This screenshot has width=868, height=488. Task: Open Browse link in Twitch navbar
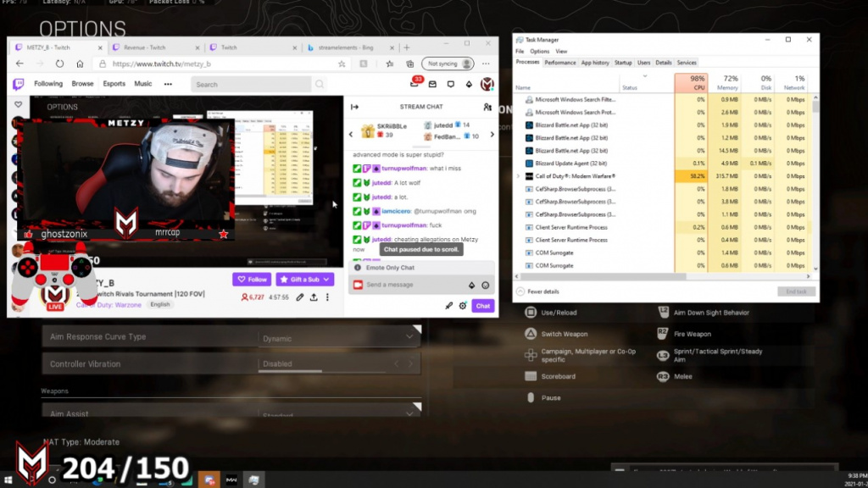[x=82, y=84]
